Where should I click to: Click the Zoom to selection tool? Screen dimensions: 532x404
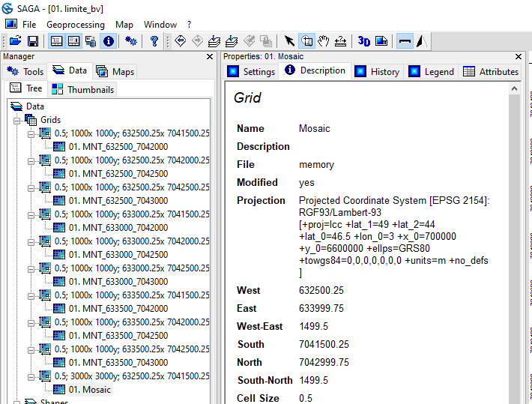tap(306, 41)
